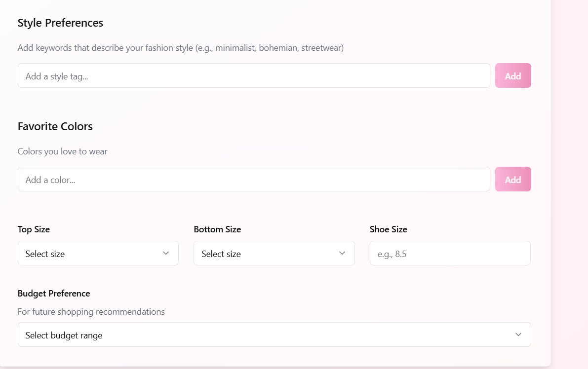
Task: Expand the Bottom Size 'Select size' dropdown
Action: point(274,254)
